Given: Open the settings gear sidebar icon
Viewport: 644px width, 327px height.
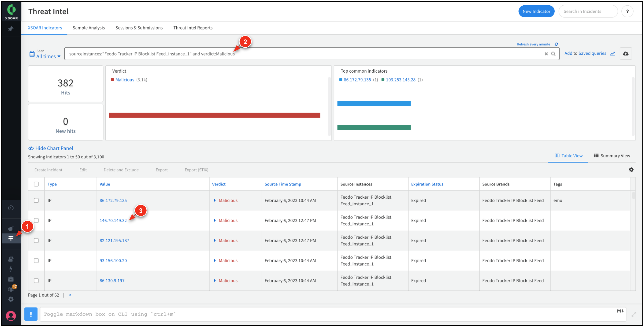Looking at the screenshot, I should point(11,299).
